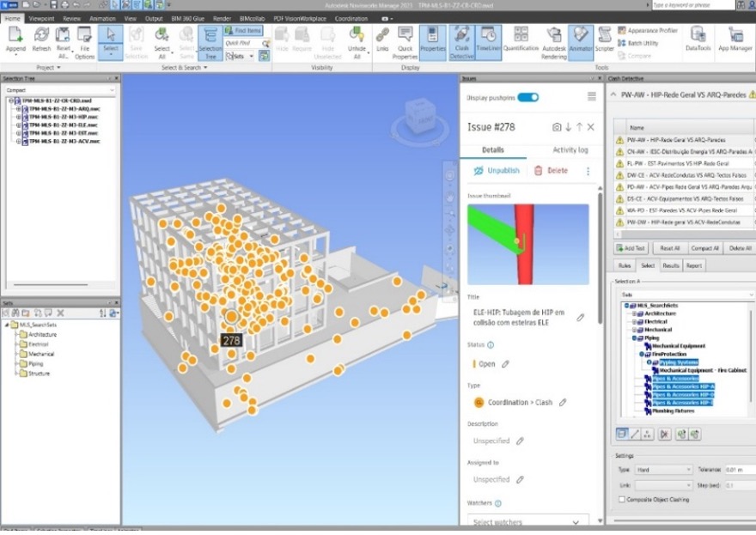Enable Composite Object Clashing checkbox
The image size is (756, 535).
[619, 499]
